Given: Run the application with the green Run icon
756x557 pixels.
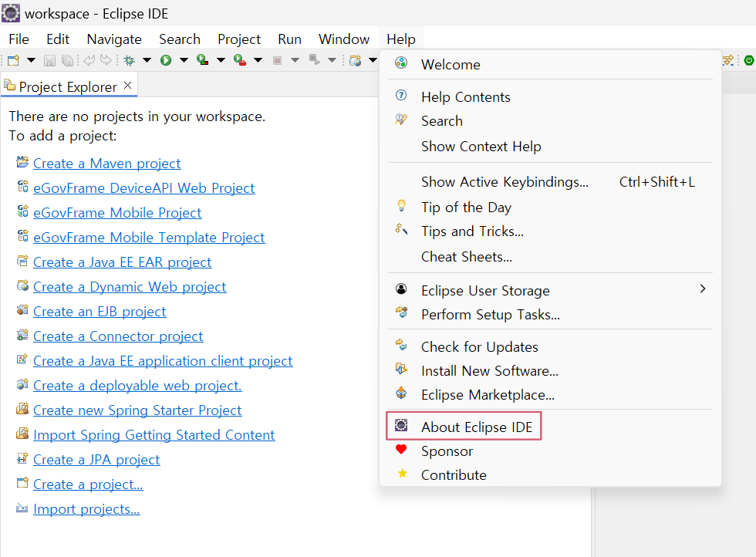Looking at the screenshot, I should click(167, 60).
